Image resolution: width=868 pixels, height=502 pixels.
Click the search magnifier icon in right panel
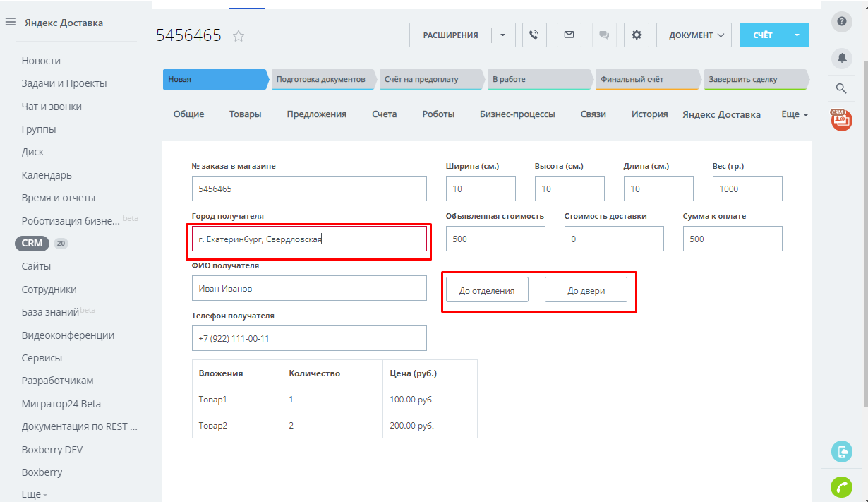841,88
